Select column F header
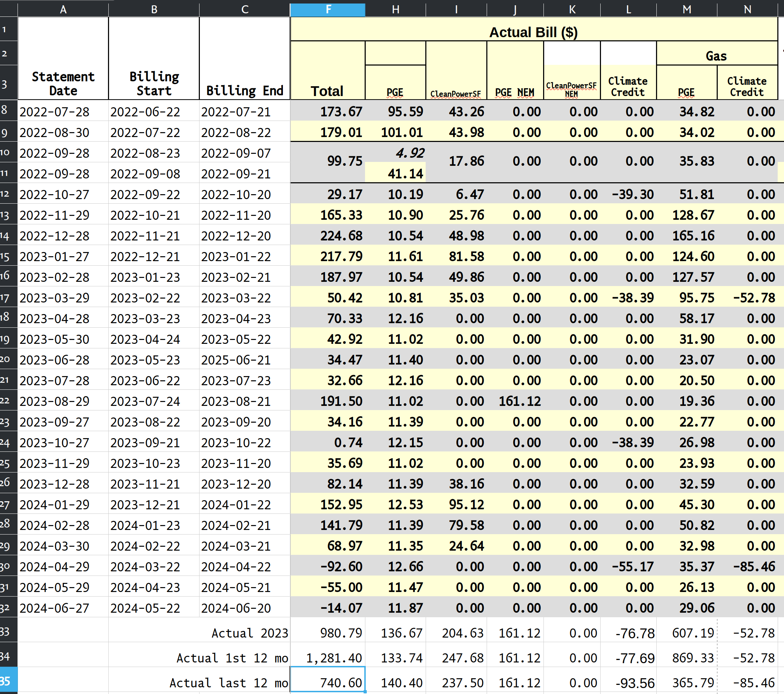Screen dimensions: 784x694 click(x=327, y=9)
